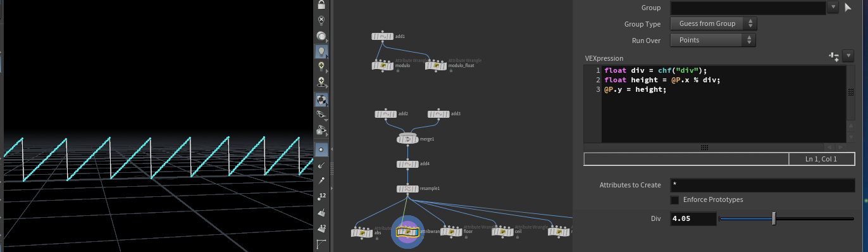The width and height of the screenshot is (868, 252).
Task: Click the highlighted attribwrangle node
Action: [407, 232]
